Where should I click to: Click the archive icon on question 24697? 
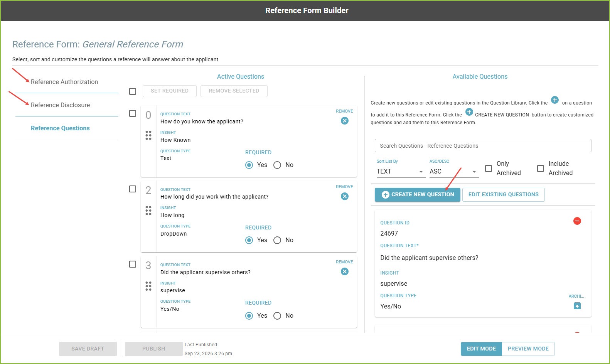click(x=577, y=306)
